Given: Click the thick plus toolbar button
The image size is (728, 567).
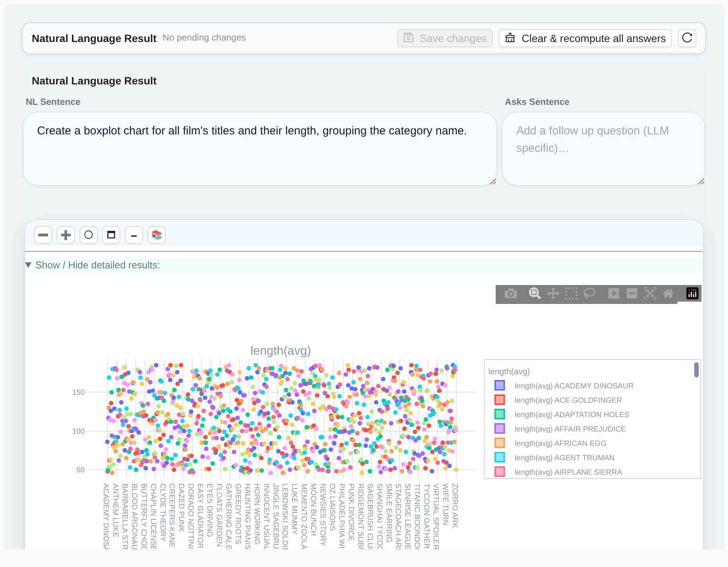Looking at the screenshot, I should 65,235.
